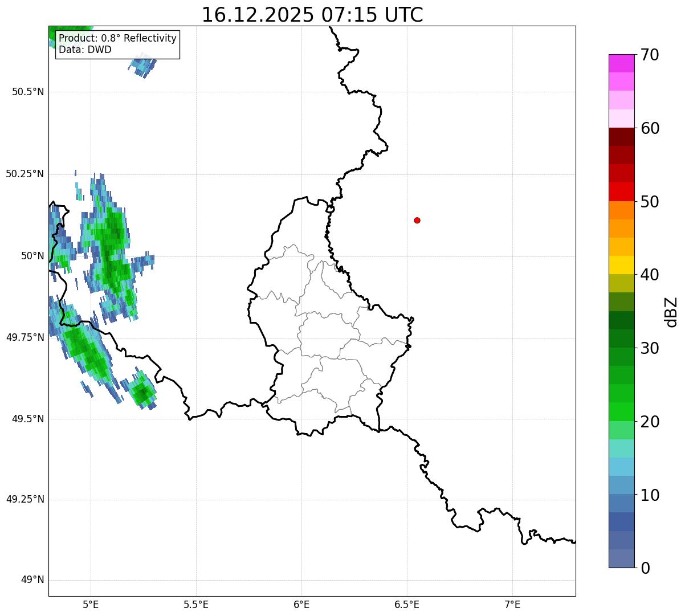Screen dimensions: 685x616
Task: Click the colorbar tick label 70
Action: point(650,55)
